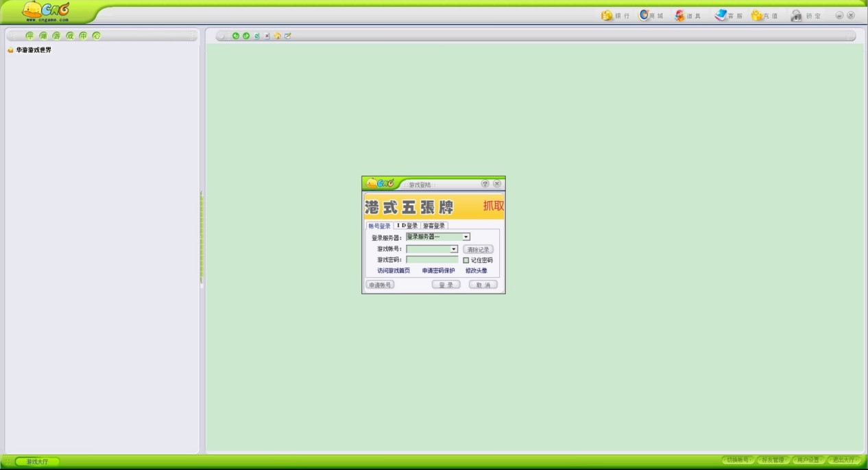Open the 修改头像 link
Image resolution: width=868 pixels, height=470 pixels.
pyautogui.click(x=477, y=271)
